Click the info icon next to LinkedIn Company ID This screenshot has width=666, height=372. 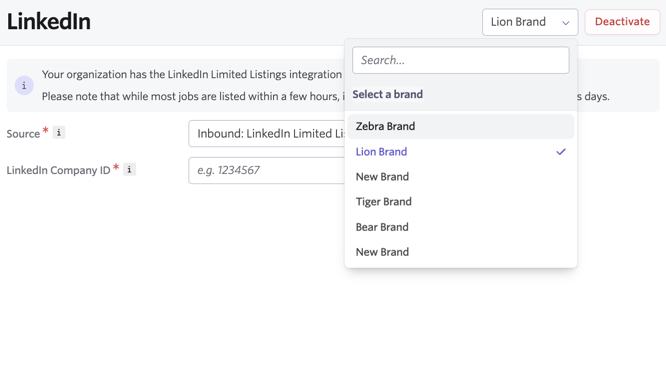click(129, 169)
